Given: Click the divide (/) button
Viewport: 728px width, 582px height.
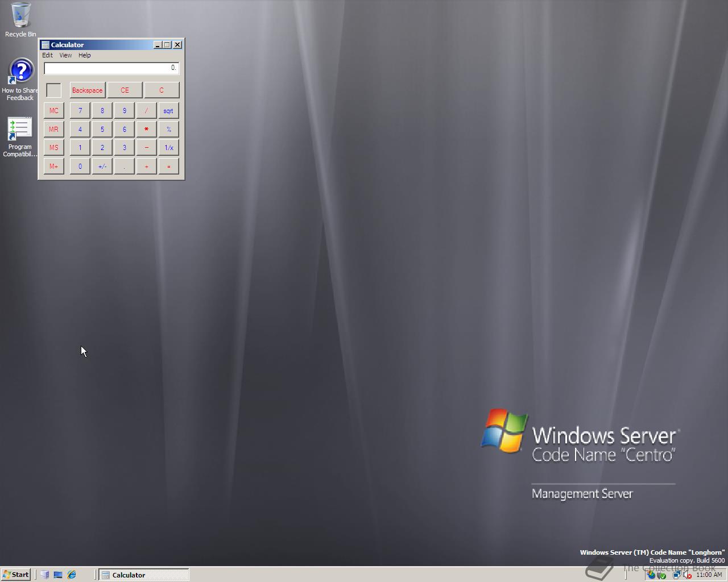Looking at the screenshot, I should [x=147, y=110].
